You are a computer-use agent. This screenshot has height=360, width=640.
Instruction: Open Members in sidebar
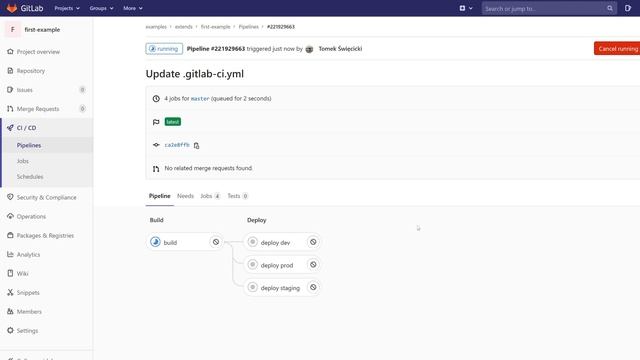29,312
